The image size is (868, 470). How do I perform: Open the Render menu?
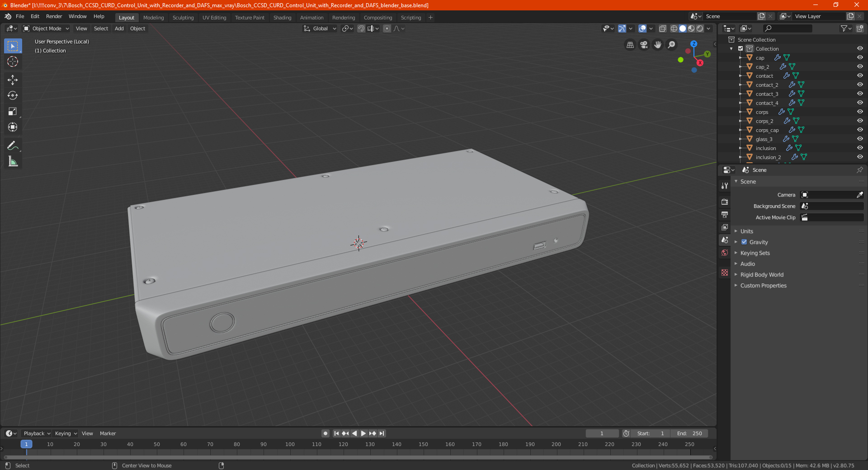click(54, 16)
